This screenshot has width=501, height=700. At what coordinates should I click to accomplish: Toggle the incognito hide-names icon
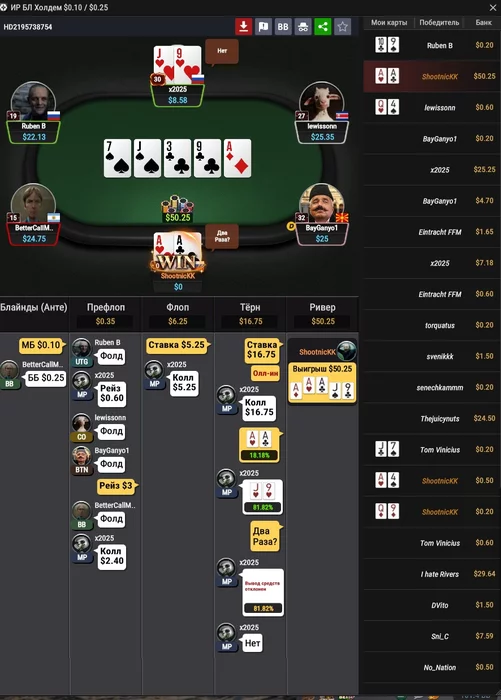303,27
